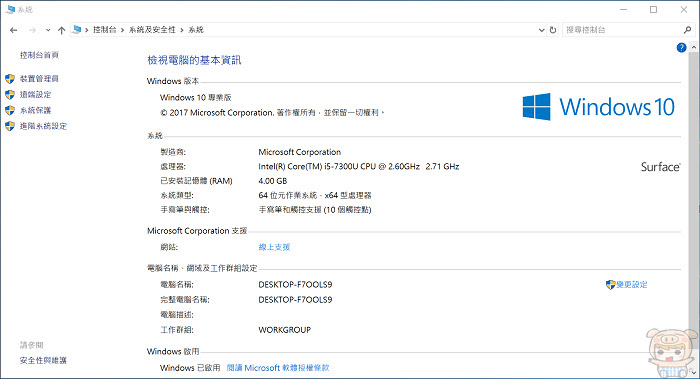
Task: Click the computer icon in address bar
Action: [77, 29]
